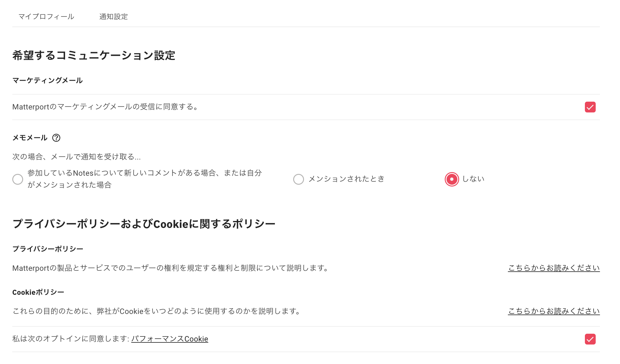Follow the パフォーマンスCookie link

[170, 339]
